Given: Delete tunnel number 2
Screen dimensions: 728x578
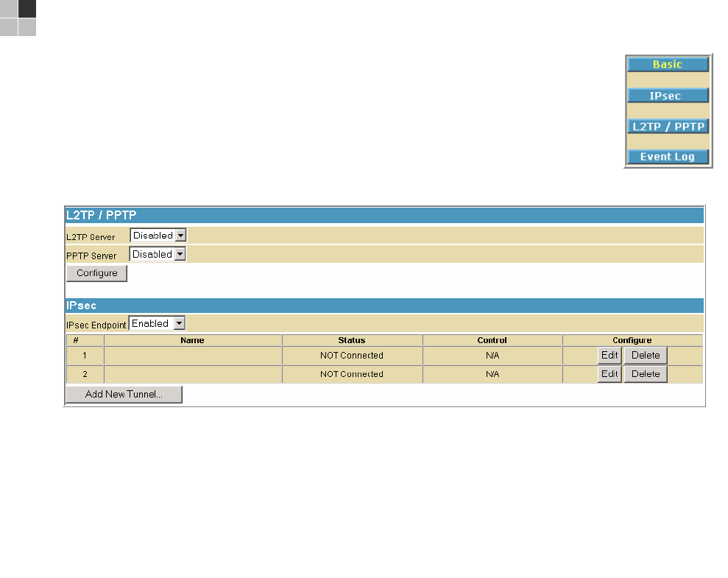Looking at the screenshot, I should pos(646,374).
